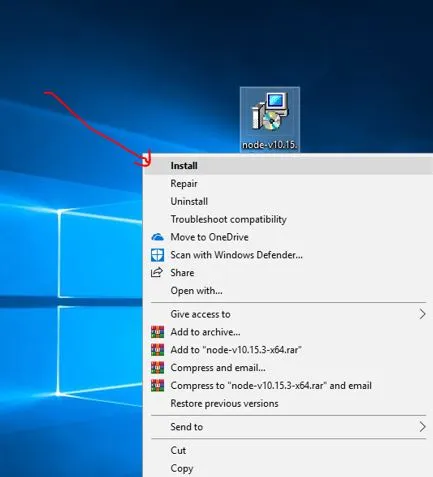This screenshot has height=477, width=433.
Task: Click the Share arrow icon
Action: pyautogui.click(x=157, y=273)
